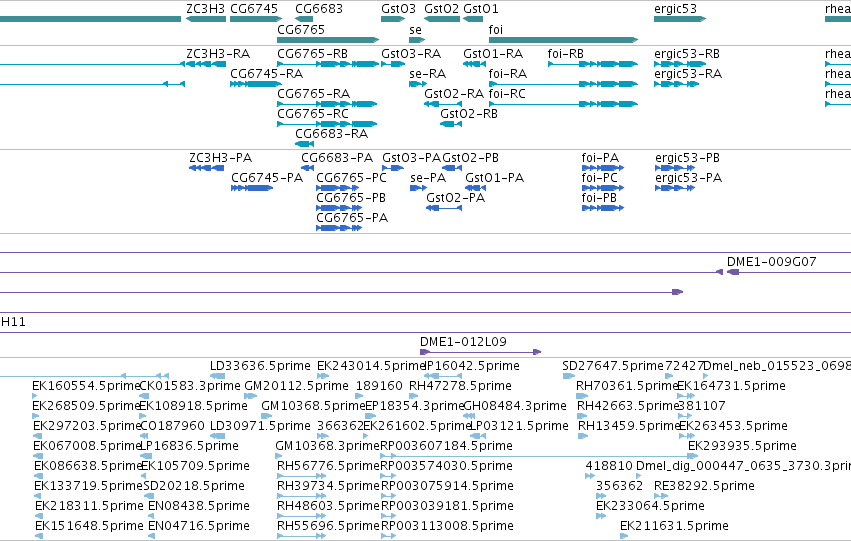
Task: Click the foi-RC transcript
Action: [563, 104]
